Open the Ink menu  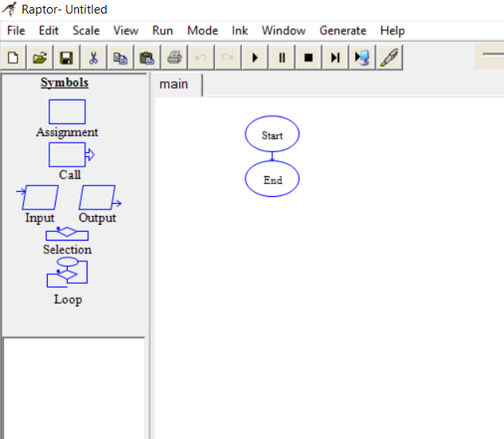click(240, 31)
